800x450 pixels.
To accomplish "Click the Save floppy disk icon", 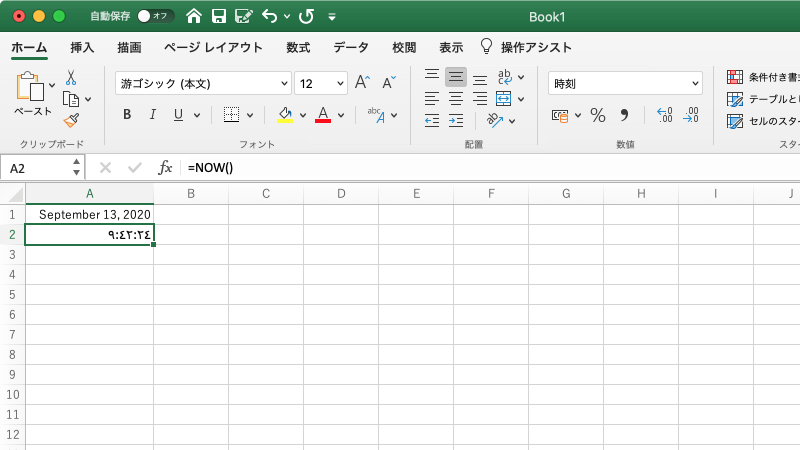I will 219,16.
